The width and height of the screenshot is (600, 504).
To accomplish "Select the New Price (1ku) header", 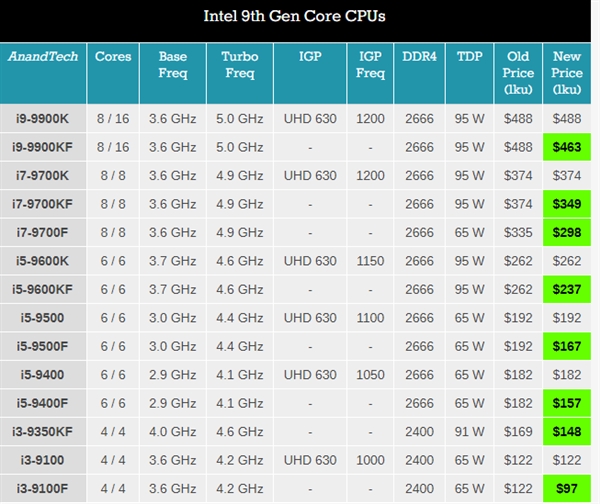I will (567, 72).
